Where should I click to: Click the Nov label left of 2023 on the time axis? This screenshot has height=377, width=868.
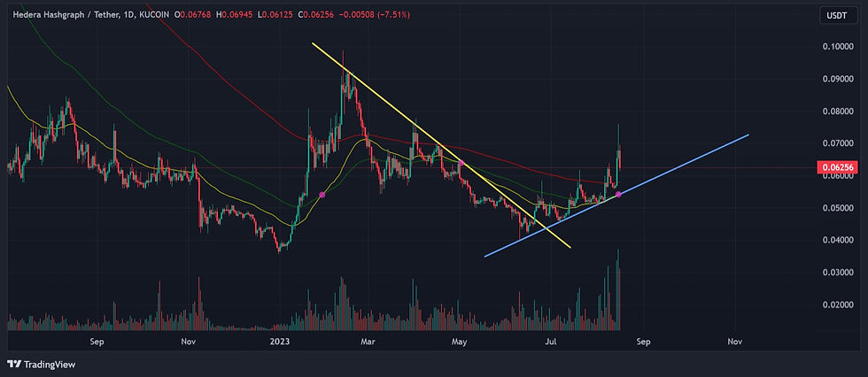click(189, 342)
